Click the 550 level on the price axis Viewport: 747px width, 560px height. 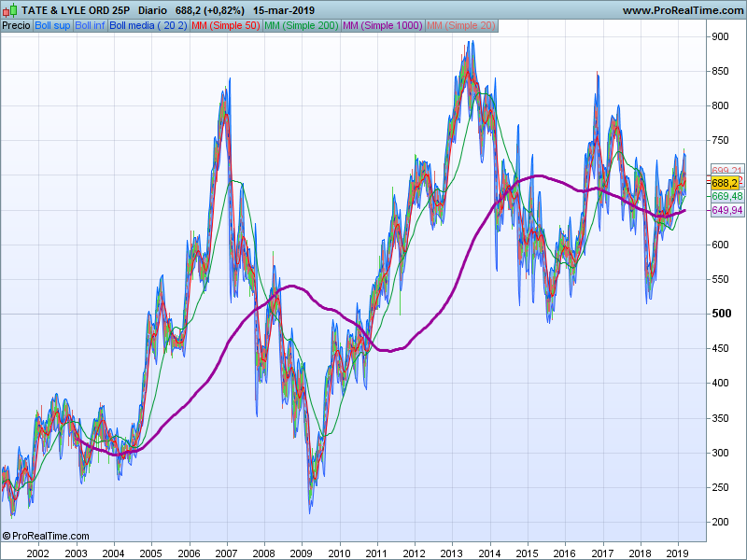click(720, 279)
